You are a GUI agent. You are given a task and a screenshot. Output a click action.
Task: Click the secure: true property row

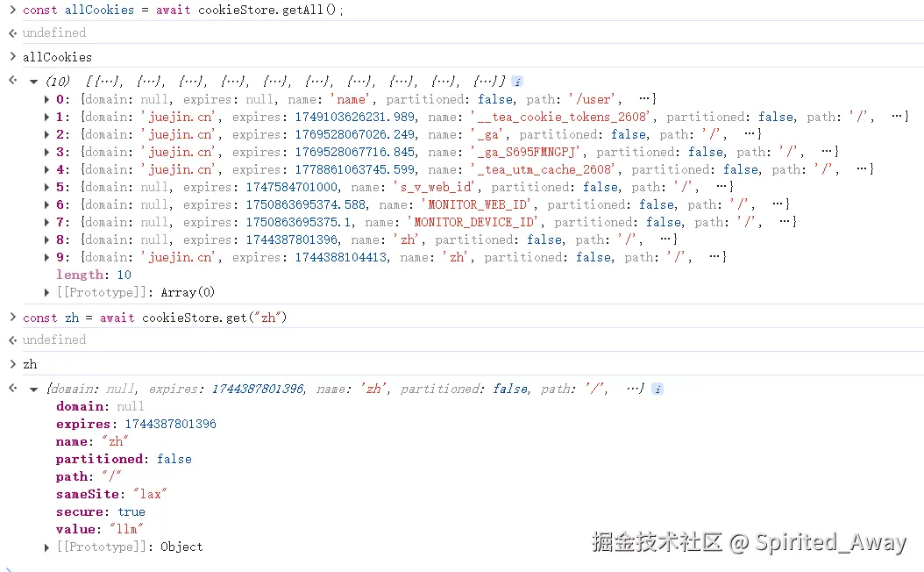(x=101, y=511)
